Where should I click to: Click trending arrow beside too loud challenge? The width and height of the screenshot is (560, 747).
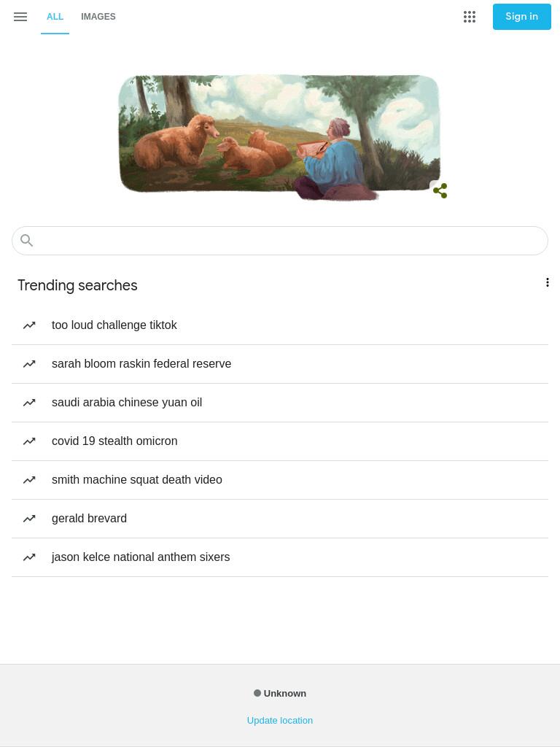coord(29,325)
